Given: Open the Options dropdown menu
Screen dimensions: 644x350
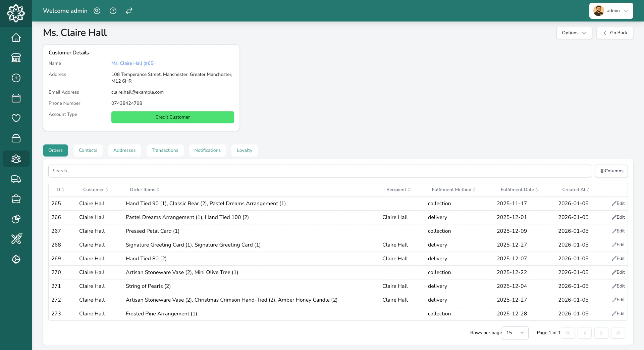Looking at the screenshot, I should click(x=574, y=33).
